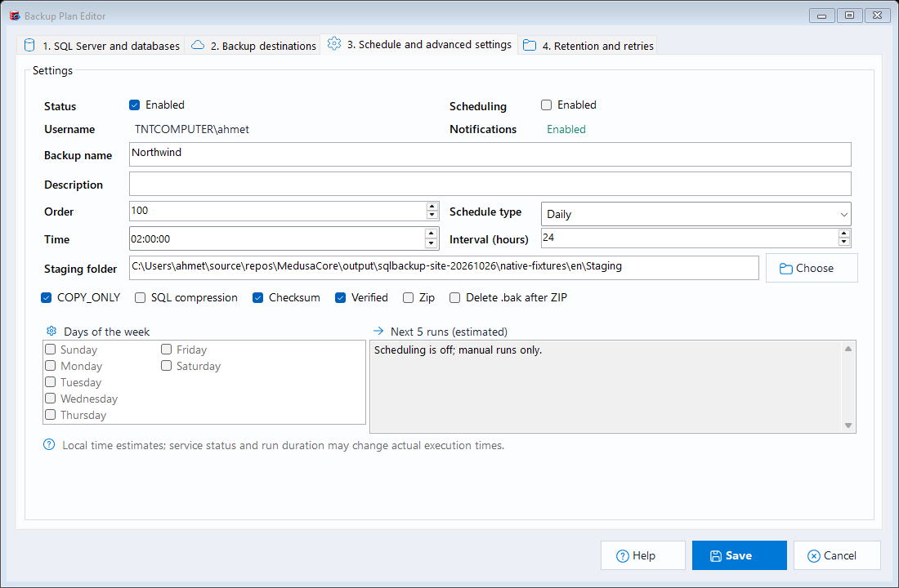The image size is (899, 588).
Task: Check the Saturday checkbox
Action: coord(166,366)
